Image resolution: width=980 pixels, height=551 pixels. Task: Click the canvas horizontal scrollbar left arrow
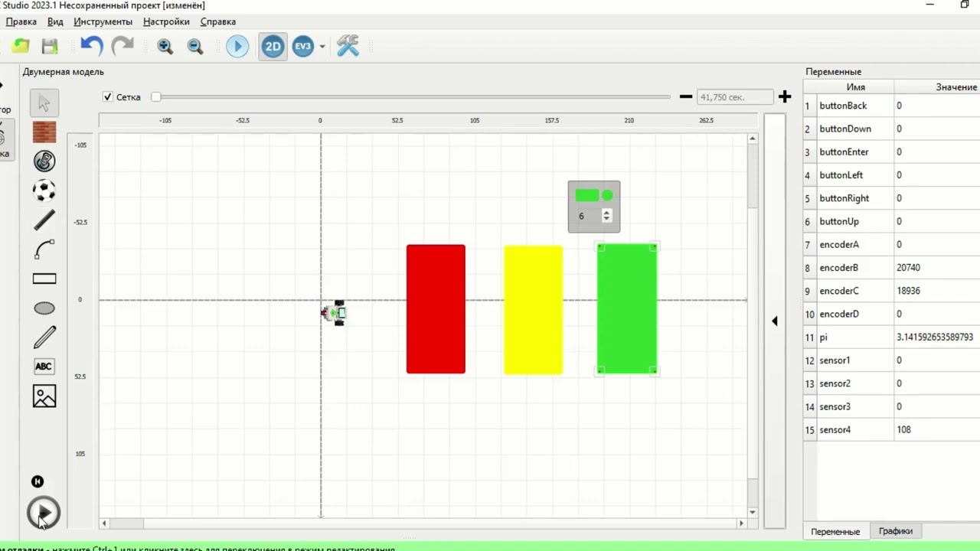(x=105, y=523)
